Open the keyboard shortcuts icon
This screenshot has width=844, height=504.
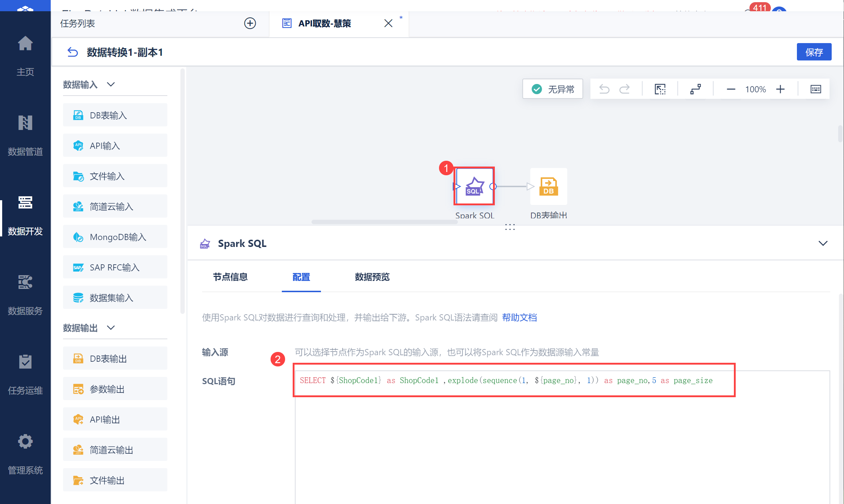pos(815,89)
